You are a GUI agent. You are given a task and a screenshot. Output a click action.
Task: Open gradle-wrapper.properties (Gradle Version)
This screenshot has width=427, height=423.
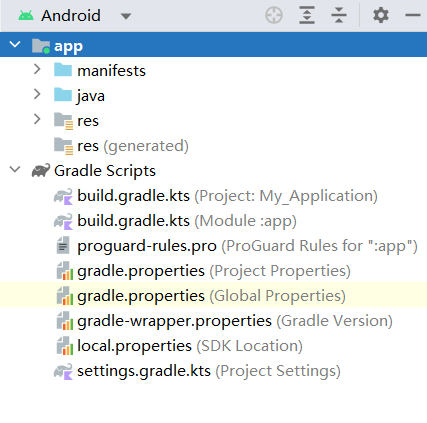235,321
